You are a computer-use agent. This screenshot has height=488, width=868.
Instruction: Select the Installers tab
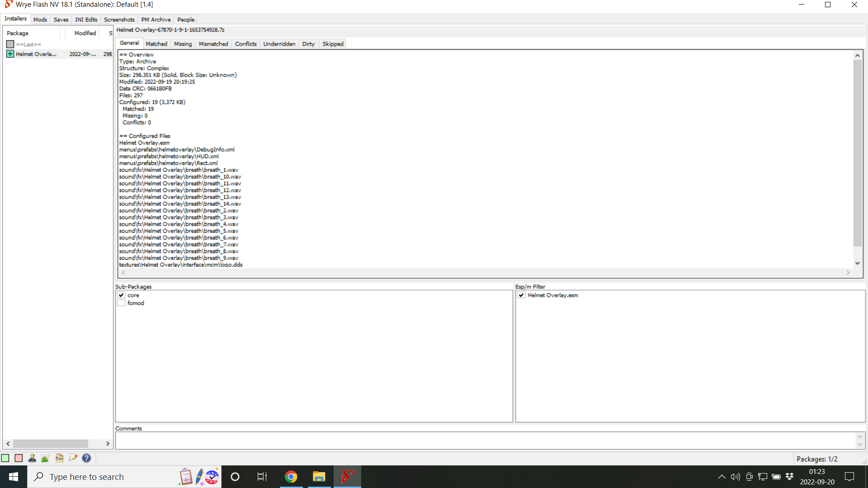point(15,19)
